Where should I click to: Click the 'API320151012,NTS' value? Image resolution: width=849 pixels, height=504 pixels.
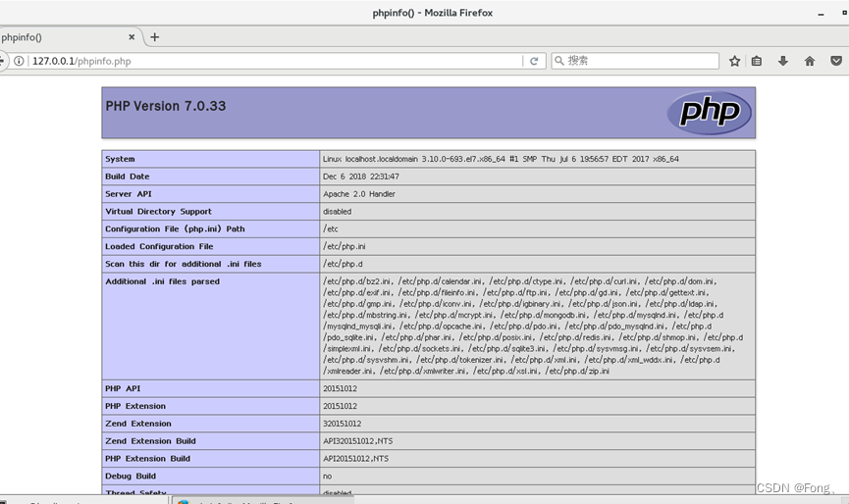click(x=358, y=440)
